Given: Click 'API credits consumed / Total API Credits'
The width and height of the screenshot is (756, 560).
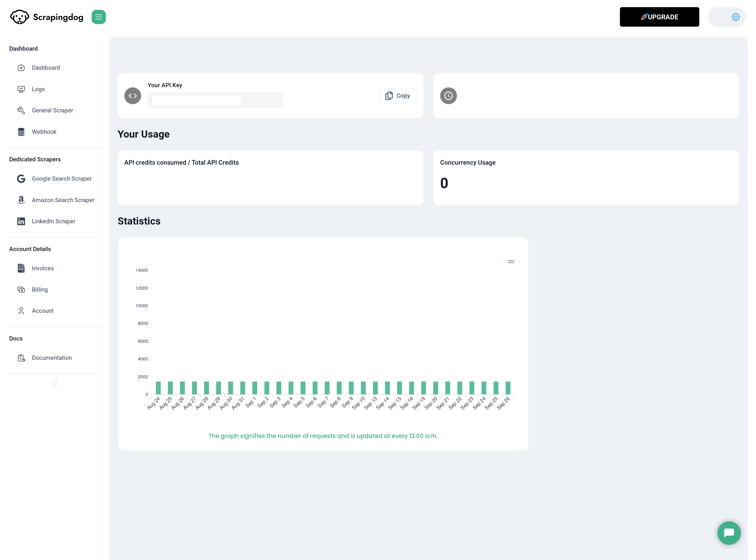Looking at the screenshot, I should 181,163.
